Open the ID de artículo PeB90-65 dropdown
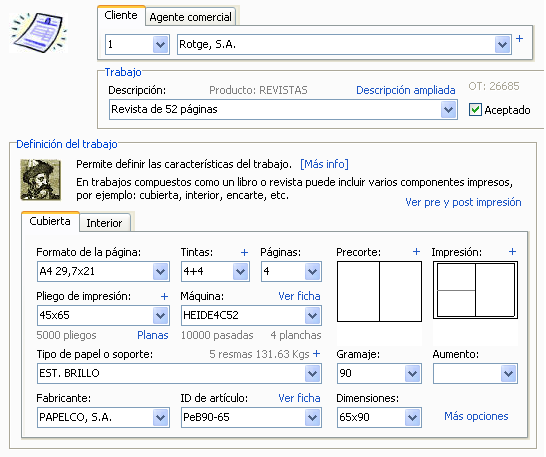 click(312, 417)
